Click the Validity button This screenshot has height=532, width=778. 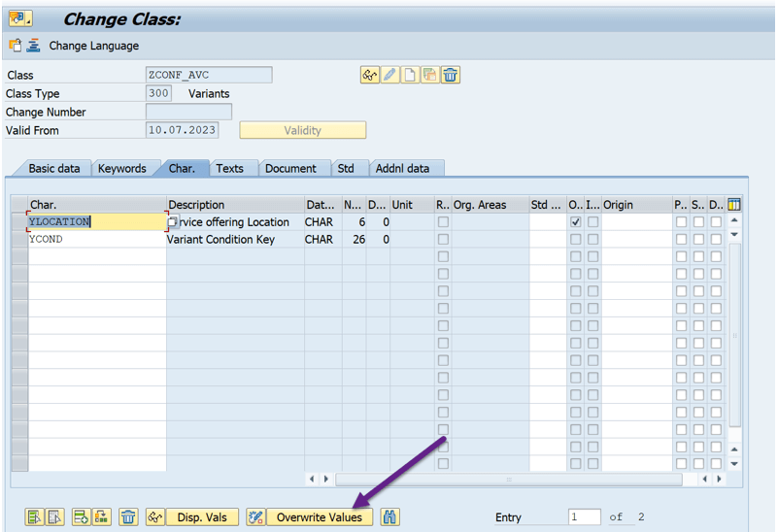303,130
